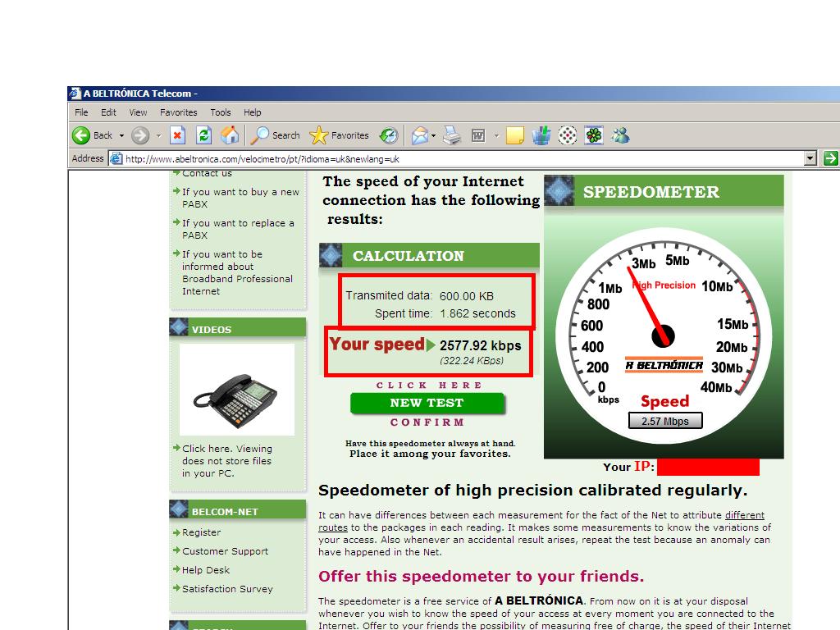This screenshot has width=840, height=630.
Task: Click the grey Forward arrow button
Action: tap(140, 135)
